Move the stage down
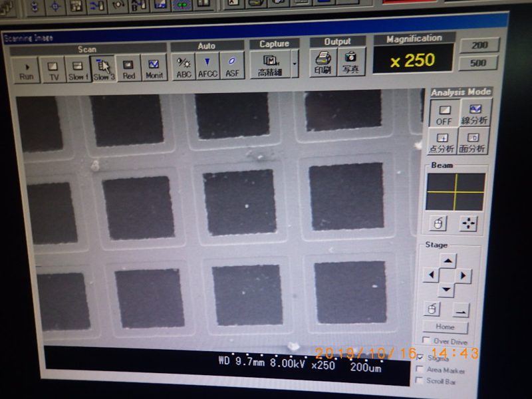532x399 pixels. (x=446, y=289)
